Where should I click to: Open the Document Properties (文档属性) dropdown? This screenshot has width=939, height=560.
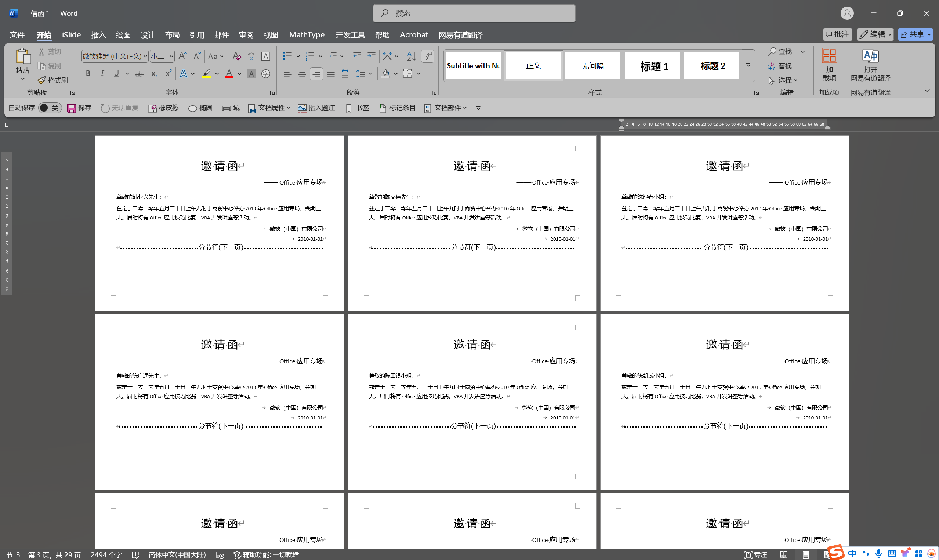pos(269,108)
